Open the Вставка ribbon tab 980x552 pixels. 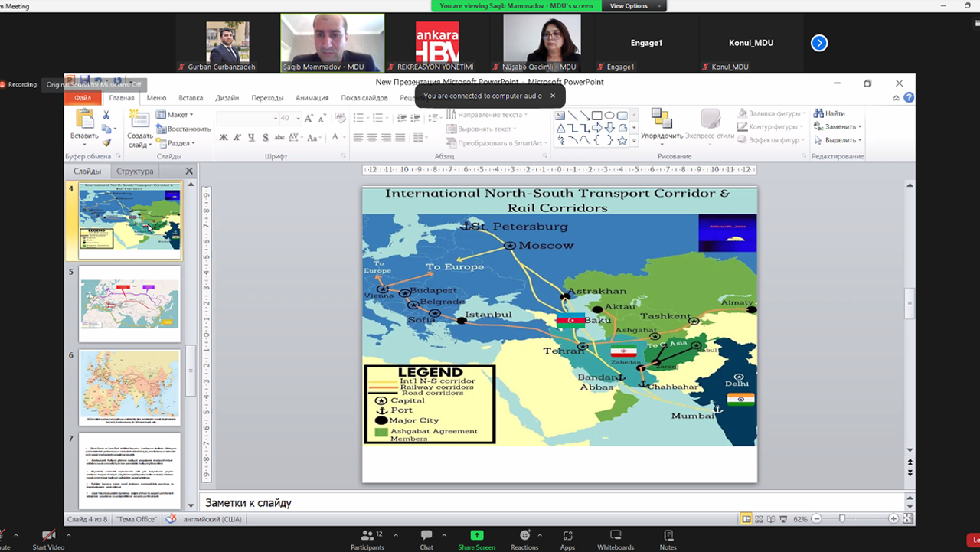point(191,98)
